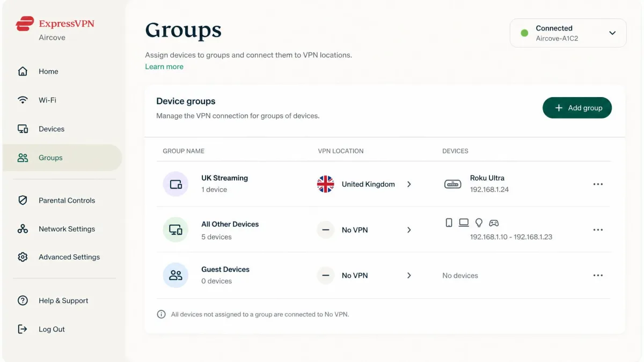Open more options for All Other Devices group

point(598,230)
